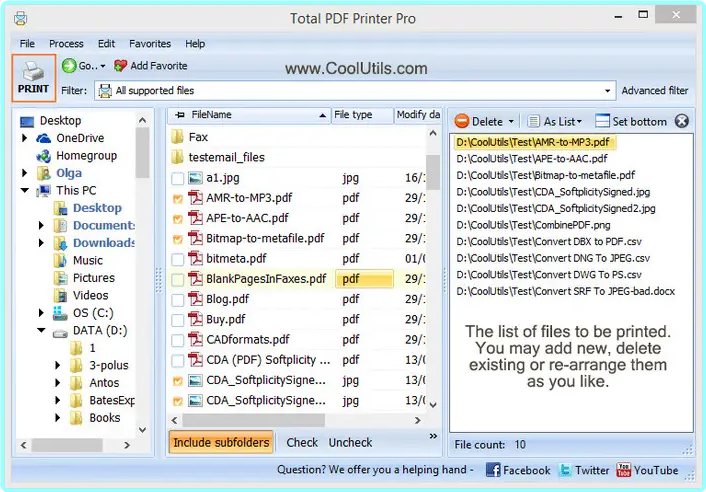Sort by the File type column header
The width and height of the screenshot is (706, 492).
[x=362, y=115]
